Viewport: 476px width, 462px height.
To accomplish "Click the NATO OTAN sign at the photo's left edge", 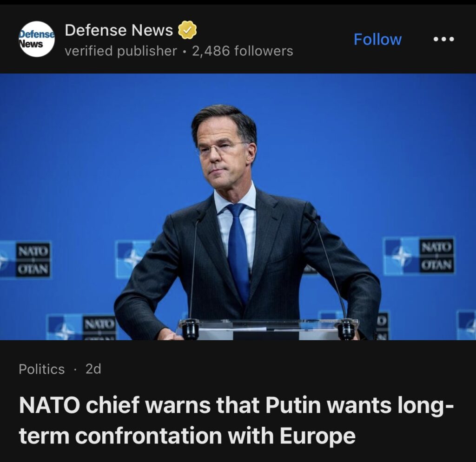I will pyautogui.click(x=33, y=260).
